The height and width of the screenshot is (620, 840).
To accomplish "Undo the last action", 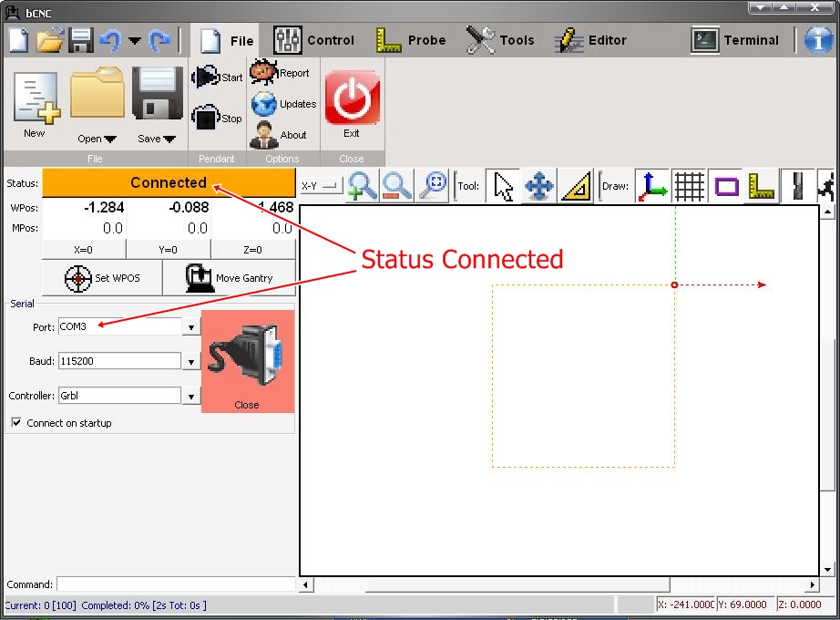I will (108, 40).
